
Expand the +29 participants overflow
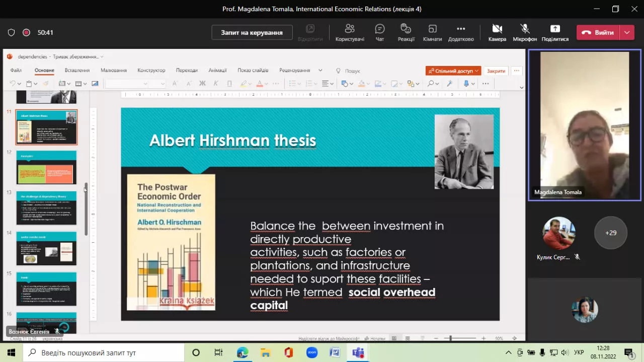click(x=611, y=233)
